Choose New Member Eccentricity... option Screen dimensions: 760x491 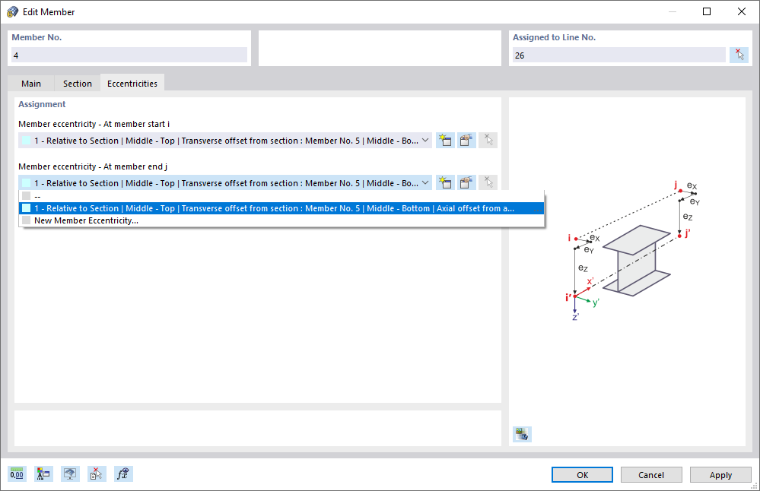pos(281,221)
